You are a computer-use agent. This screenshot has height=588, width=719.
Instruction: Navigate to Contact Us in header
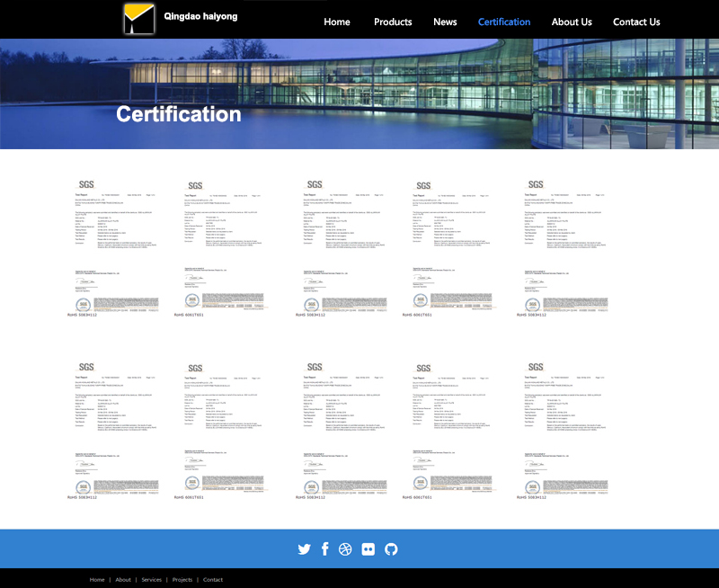636,22
